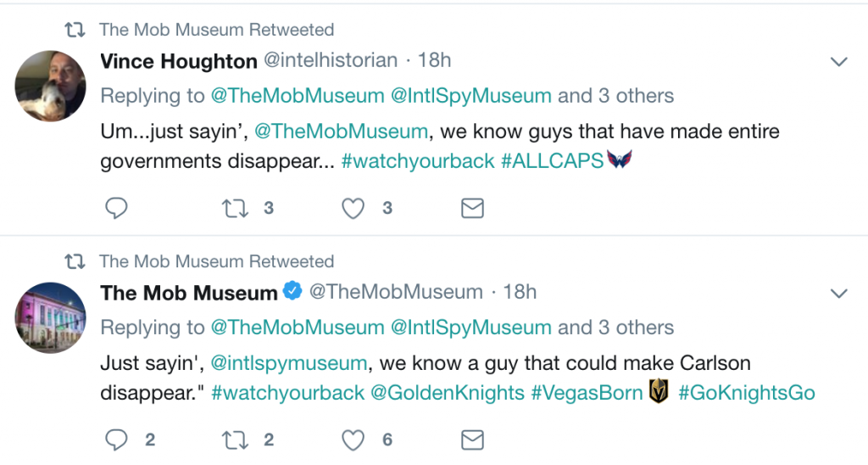Visit the @GoldenKnights mention
Viewport: 868px width, 465px height.
448,393
